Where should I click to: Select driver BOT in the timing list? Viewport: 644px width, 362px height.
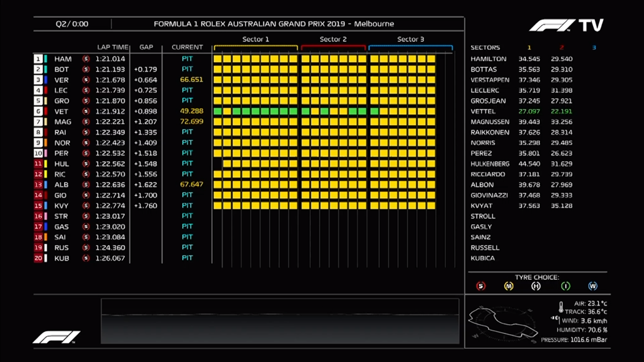click(x=61, y=69)
